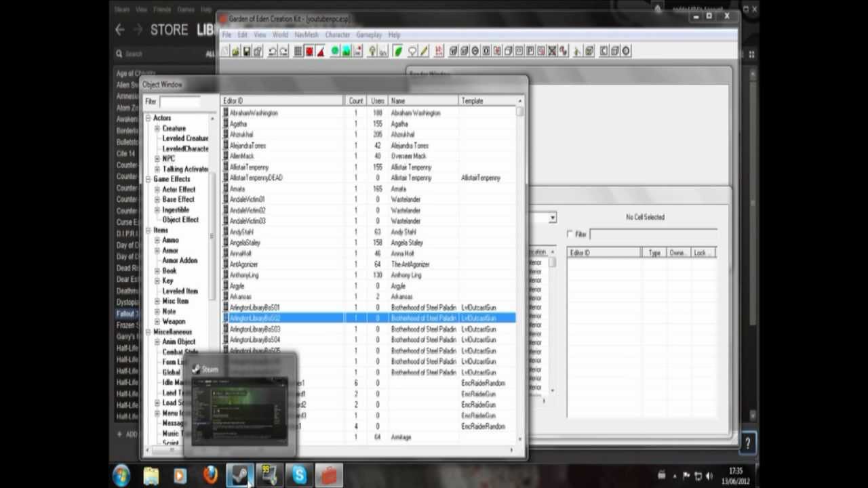Go to the Steam STORE section
Viewport: 868px width, 488px height.
[169, 30]
